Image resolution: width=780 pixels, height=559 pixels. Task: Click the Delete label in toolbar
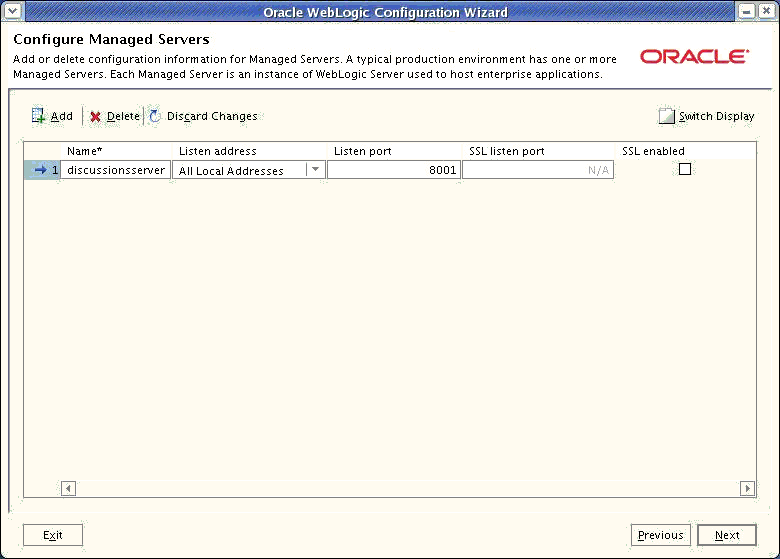point(123,116)
